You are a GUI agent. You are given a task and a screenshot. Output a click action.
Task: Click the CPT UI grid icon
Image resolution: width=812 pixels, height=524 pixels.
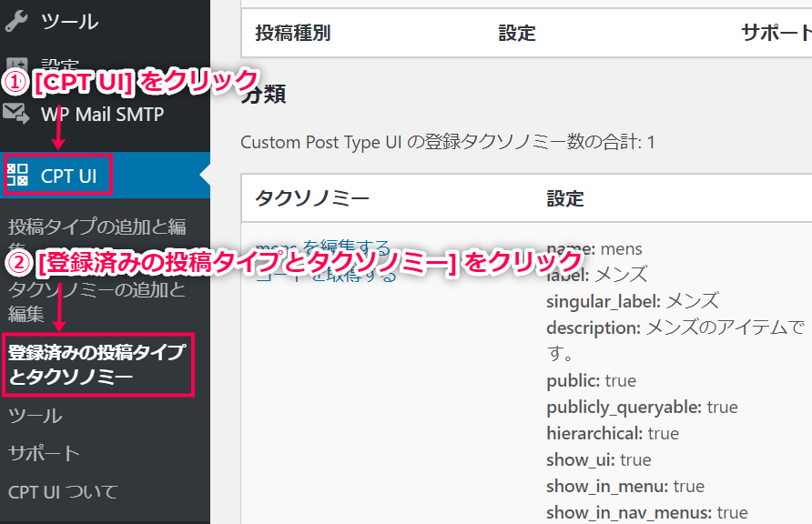pyautogui.click(x=17, y=176)
